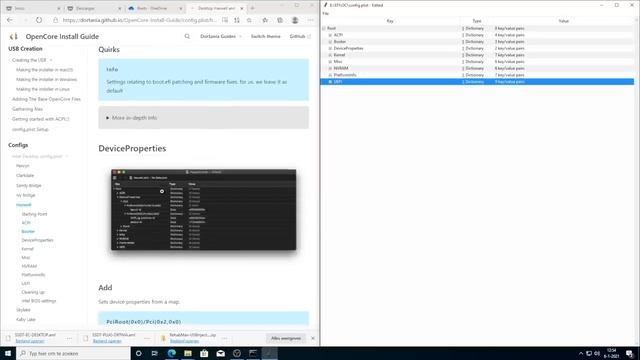Open Kaby Lake sidebar link

tap(26, 319)
